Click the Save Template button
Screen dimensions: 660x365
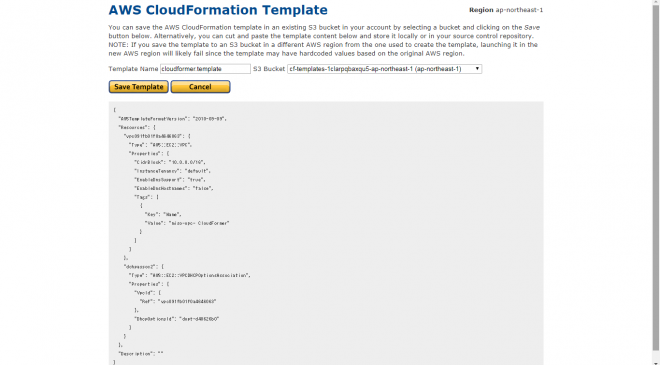[138, 87]
